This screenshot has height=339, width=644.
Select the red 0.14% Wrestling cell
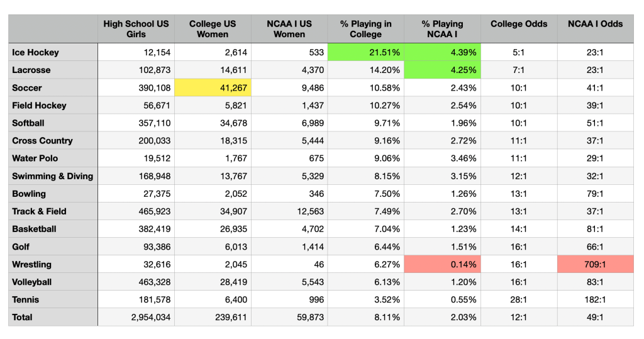442,264
